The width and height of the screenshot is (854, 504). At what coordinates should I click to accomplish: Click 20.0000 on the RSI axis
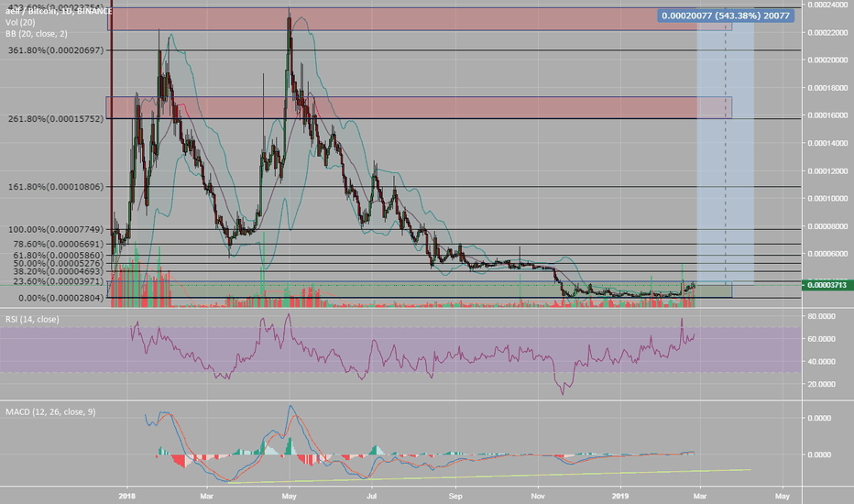tap(821, 384)
